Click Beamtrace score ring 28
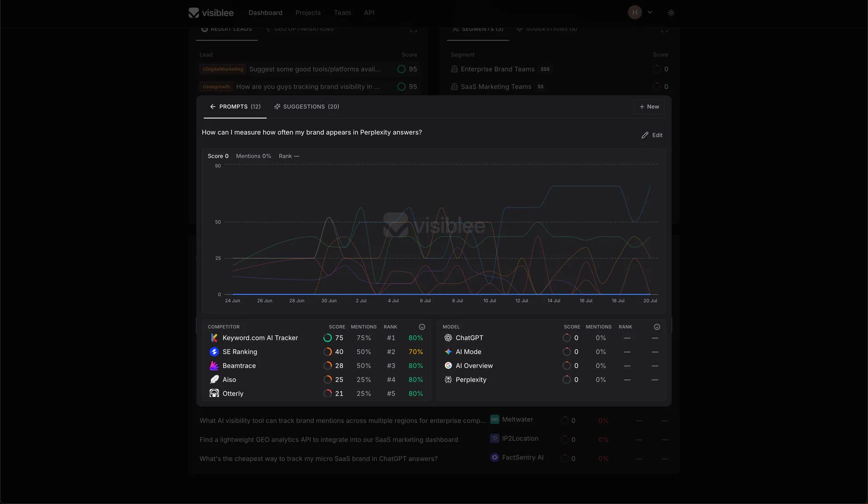 [327, 366]
